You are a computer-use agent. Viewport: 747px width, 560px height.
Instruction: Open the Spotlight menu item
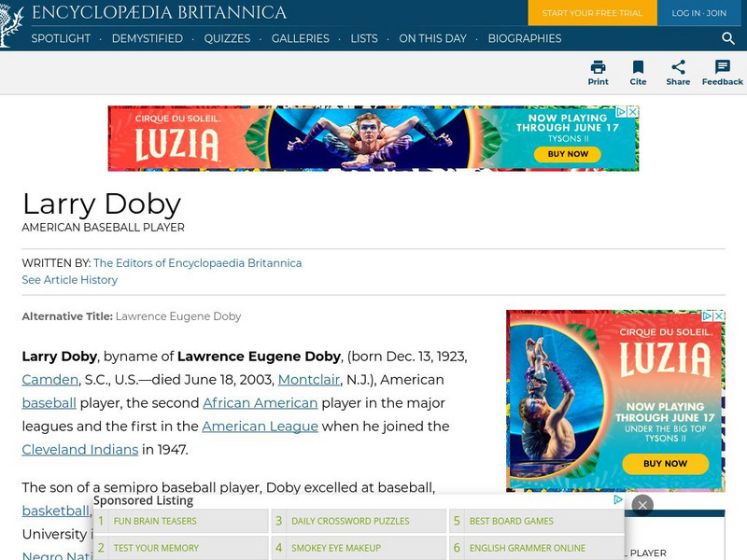click(x=61, y=38)
